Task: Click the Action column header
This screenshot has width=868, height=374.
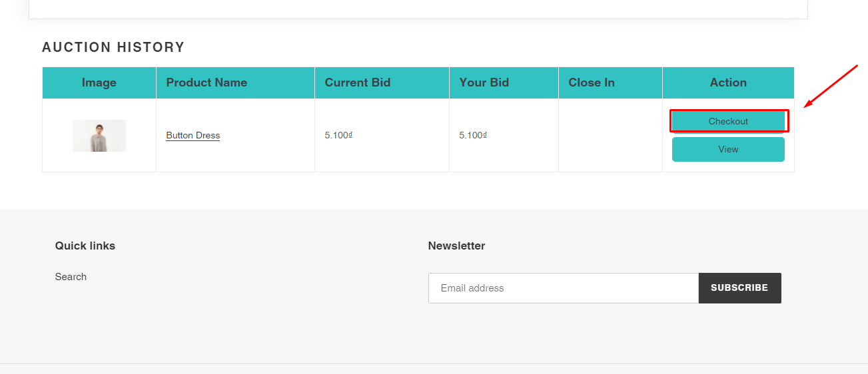Action: (x=728, y=83)
